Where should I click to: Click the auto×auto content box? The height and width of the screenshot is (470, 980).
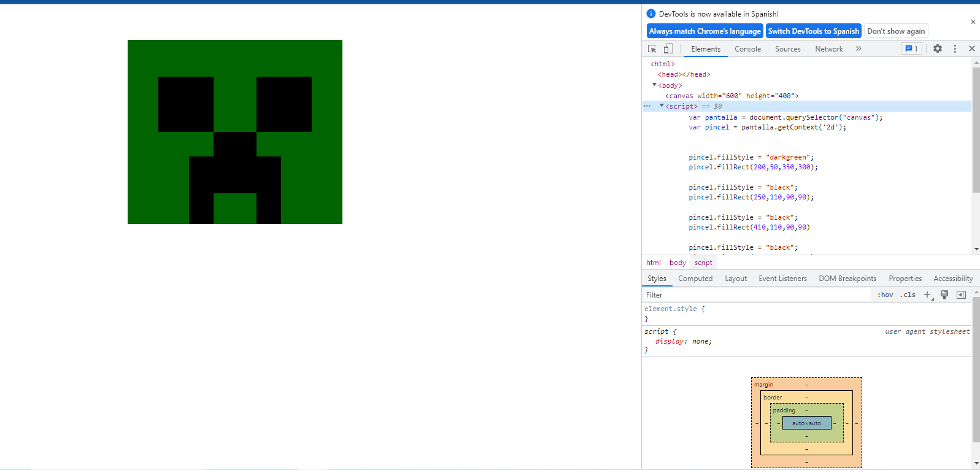(806, 423)
